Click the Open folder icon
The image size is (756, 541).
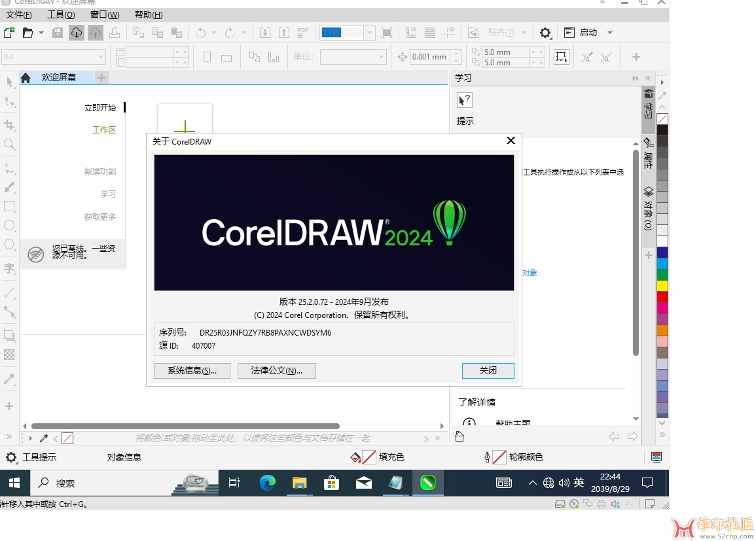[x=28, y=32]
